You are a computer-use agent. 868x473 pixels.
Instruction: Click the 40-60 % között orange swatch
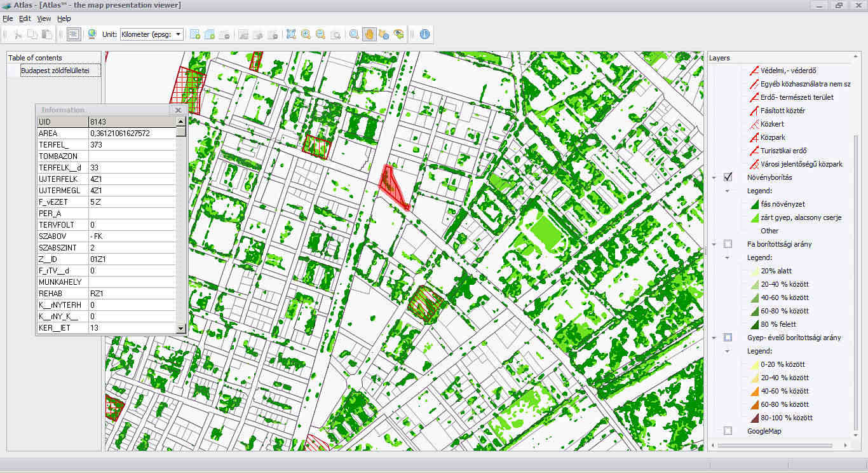[x=754, y=391]
